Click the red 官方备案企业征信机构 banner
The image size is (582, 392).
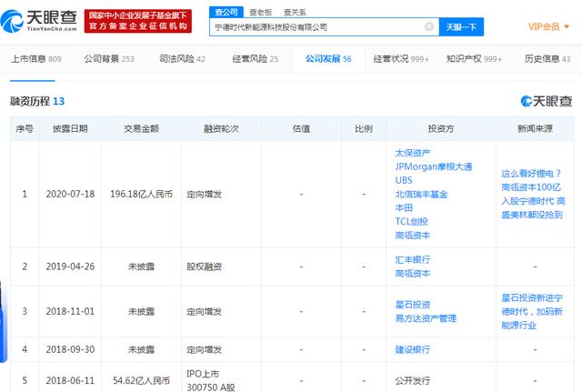[x=138, y=21]
